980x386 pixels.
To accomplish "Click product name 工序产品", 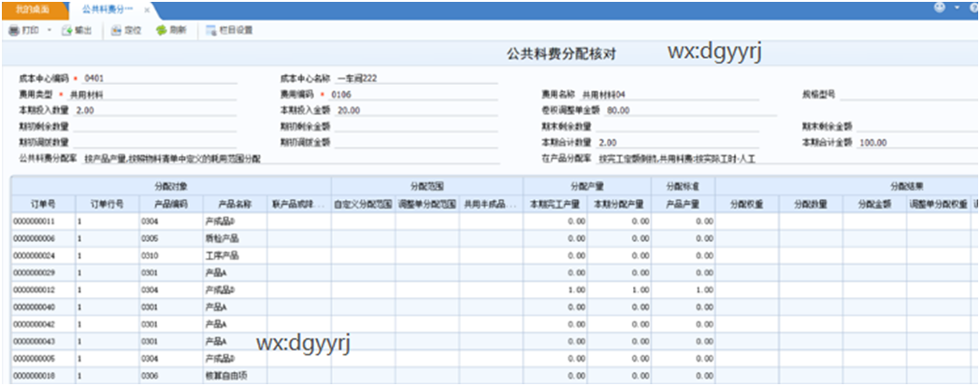I will 222,255.
